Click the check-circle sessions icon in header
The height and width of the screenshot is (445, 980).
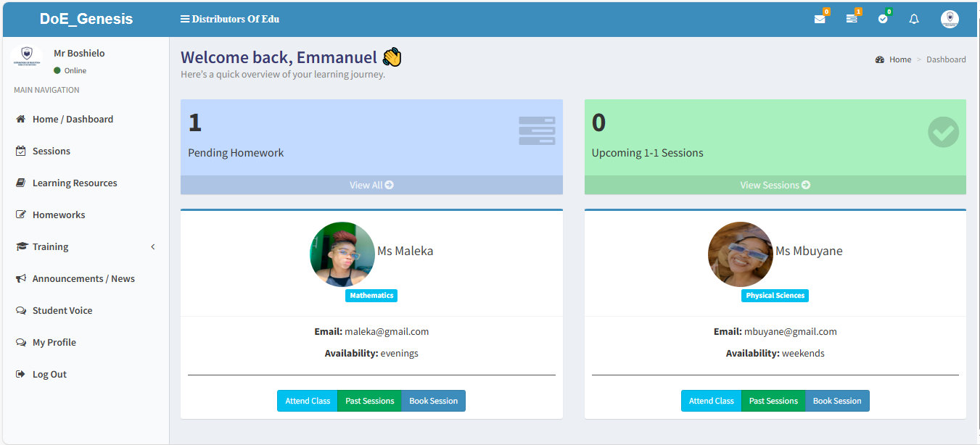pyautogui.click(x=883, y=19)
